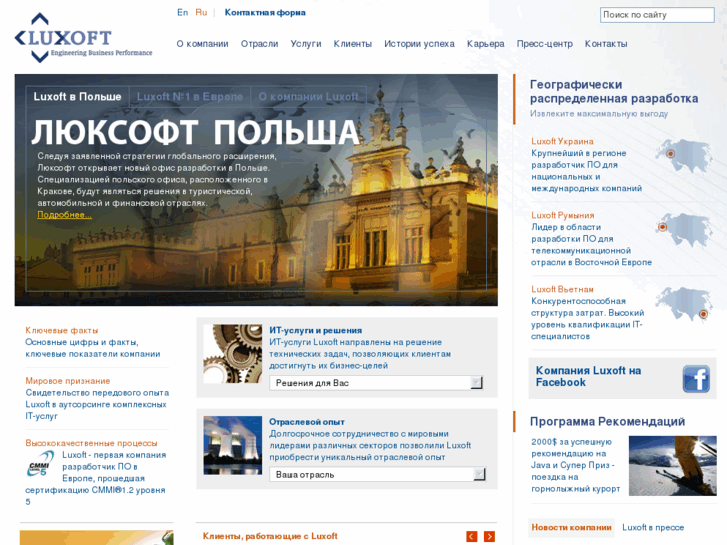Select the Luxoft в Польше banner tab
727x545 pixels.
point(77,96)
